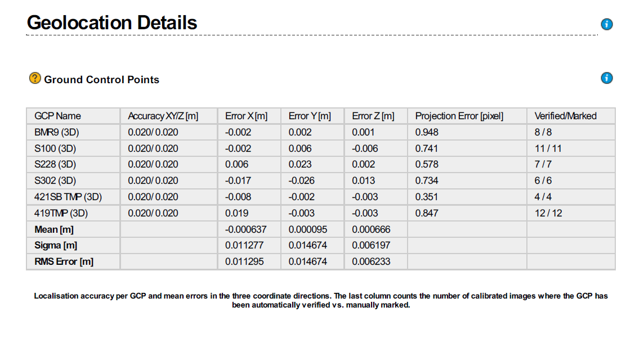Select the Projection Error [pixel] header
This screenshot has height=339, width=644.
click(x=459, y=116)
